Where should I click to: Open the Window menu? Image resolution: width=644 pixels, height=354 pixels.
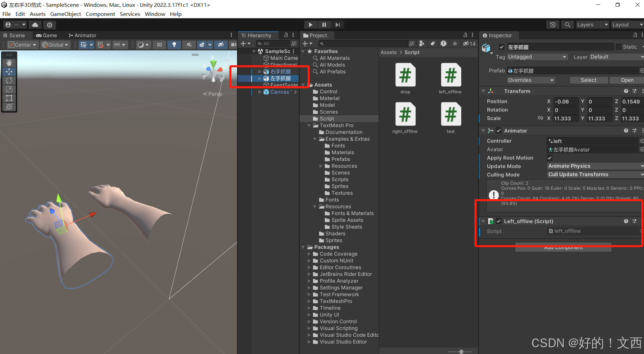point(155,14)
